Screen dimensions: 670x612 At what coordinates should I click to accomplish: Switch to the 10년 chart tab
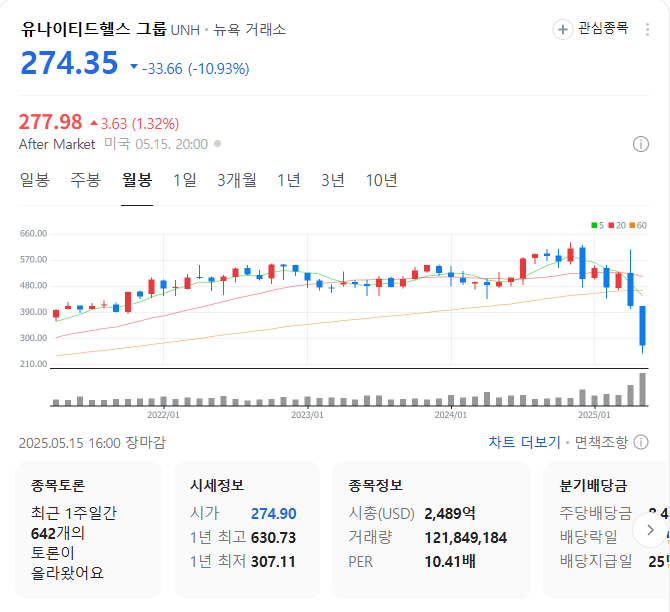tap(381, 180)
